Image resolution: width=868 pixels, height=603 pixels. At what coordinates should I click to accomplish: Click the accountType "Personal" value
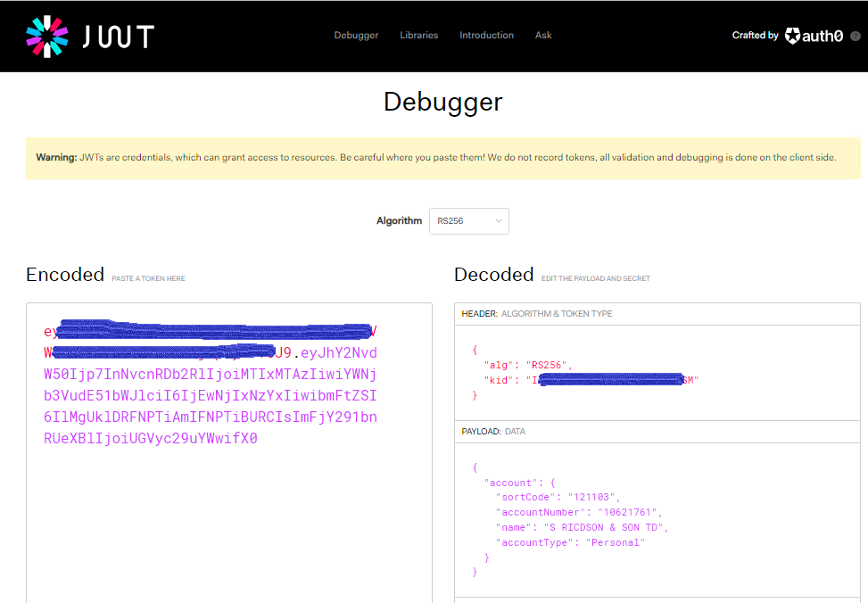[615, 542]
